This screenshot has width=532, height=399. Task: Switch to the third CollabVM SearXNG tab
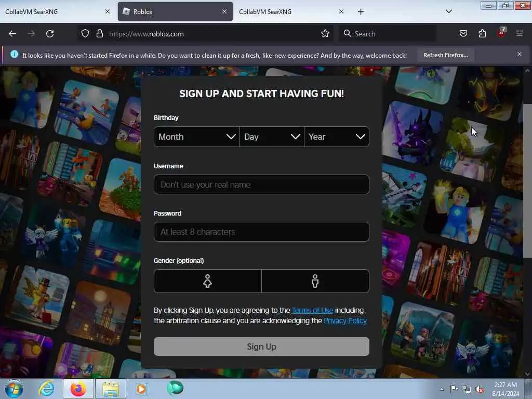(292, 11)
